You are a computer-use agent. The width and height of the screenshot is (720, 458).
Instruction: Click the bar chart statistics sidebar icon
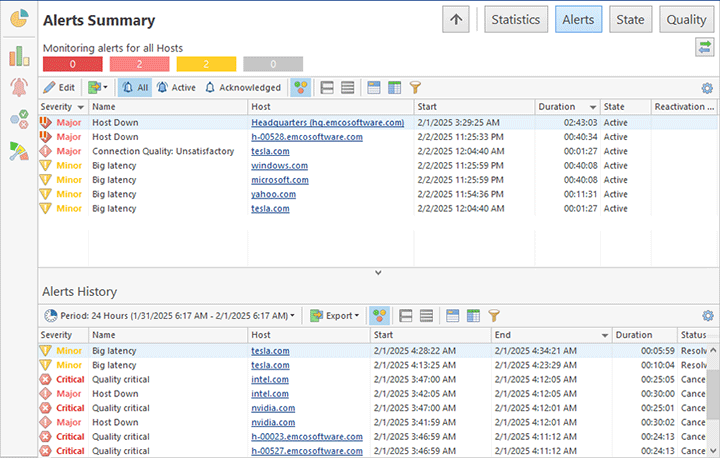(x=18, y=57)
